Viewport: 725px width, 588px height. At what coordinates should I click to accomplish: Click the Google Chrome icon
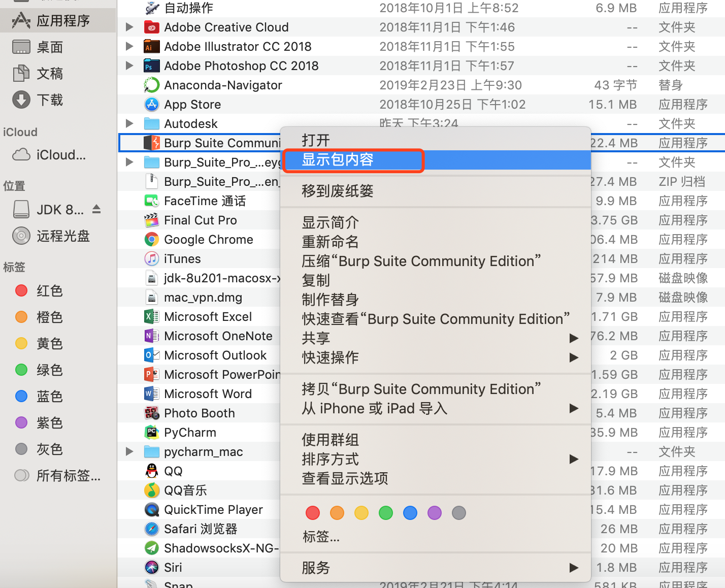click(151, 239)
